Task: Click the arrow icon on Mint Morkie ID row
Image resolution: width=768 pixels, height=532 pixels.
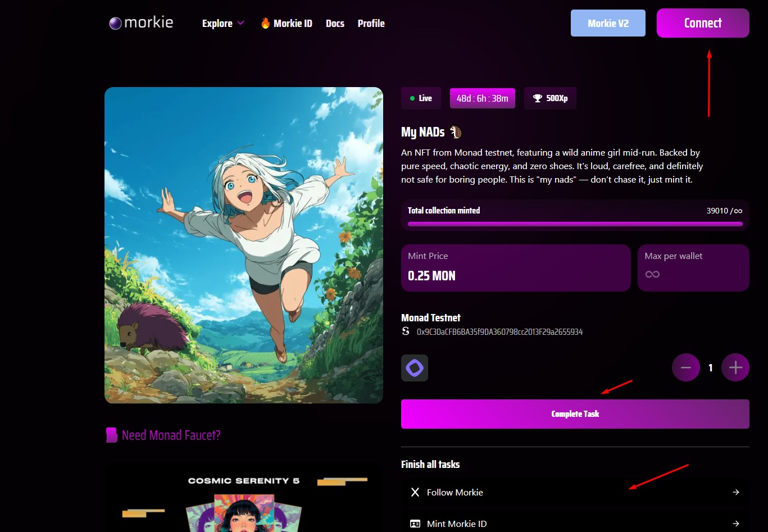Action: [x=736, y=524]
